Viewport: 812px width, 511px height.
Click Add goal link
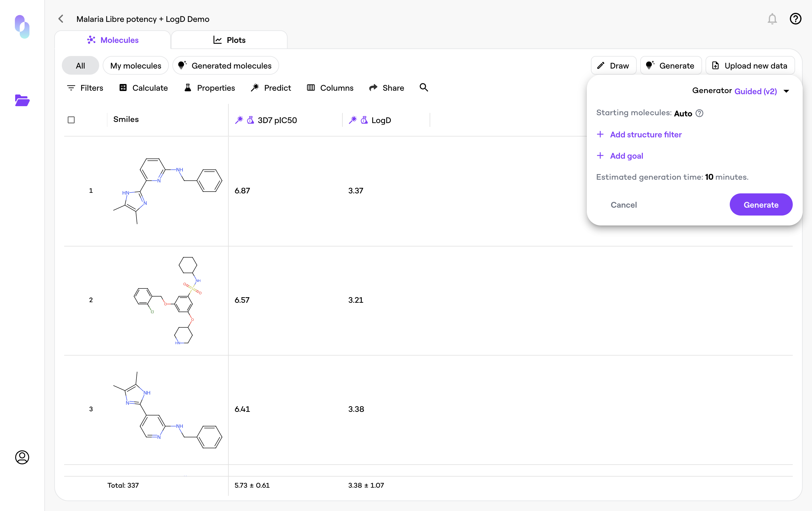coord(626,156)
